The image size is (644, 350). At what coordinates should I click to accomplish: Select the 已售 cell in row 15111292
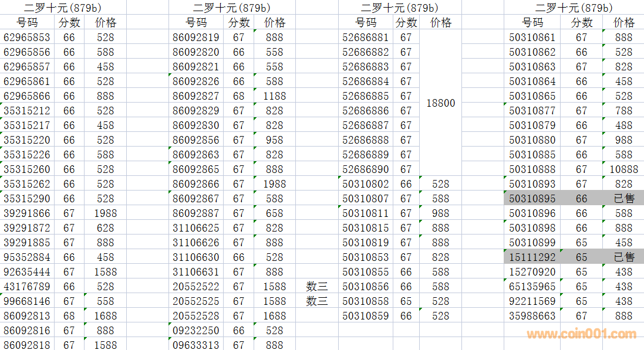[623, 257]
